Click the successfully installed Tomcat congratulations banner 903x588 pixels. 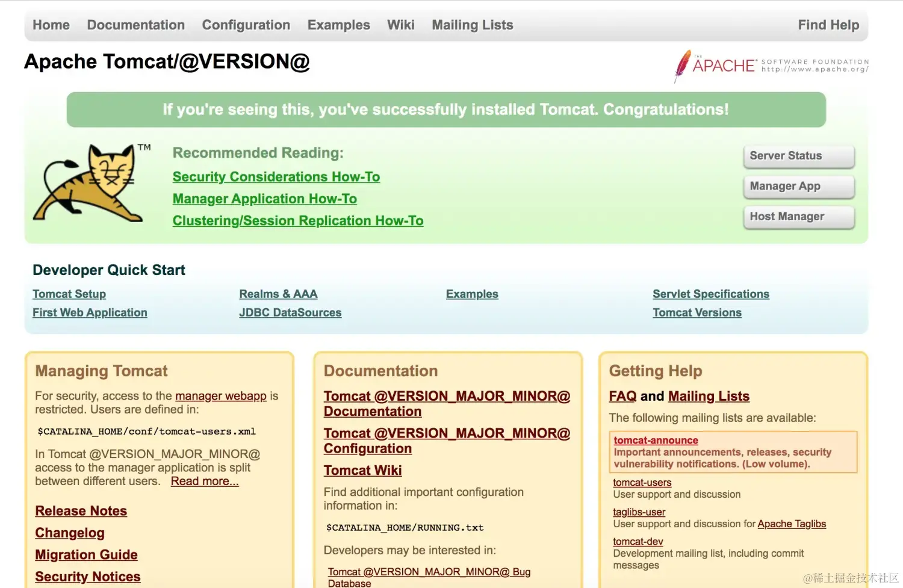click(446, 110)
